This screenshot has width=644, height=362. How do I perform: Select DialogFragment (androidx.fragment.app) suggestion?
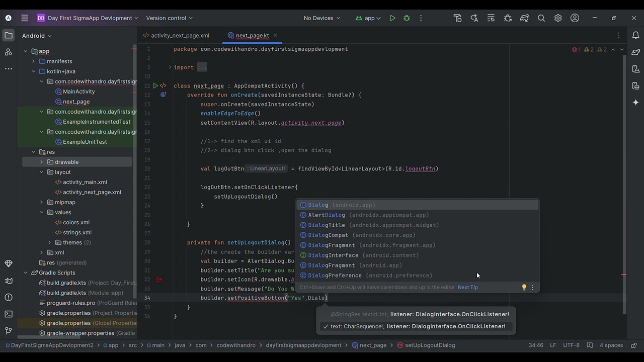[418, 245]
